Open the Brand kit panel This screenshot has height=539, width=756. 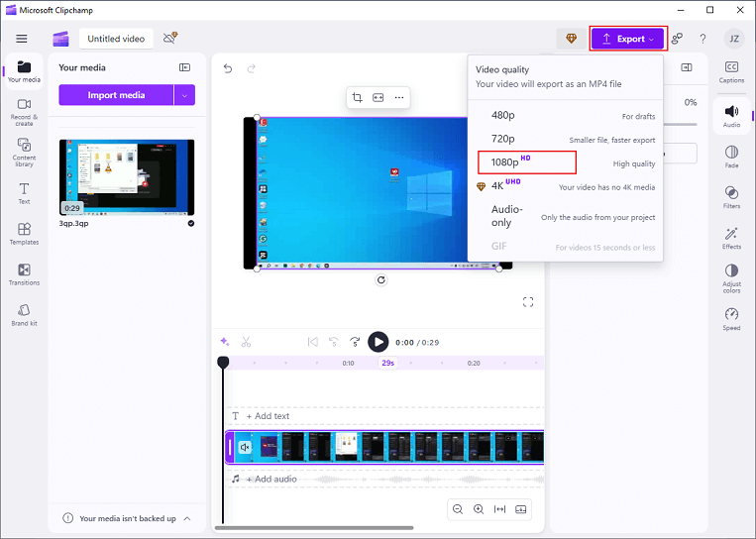pyautogui.click(x=24, y=315)
